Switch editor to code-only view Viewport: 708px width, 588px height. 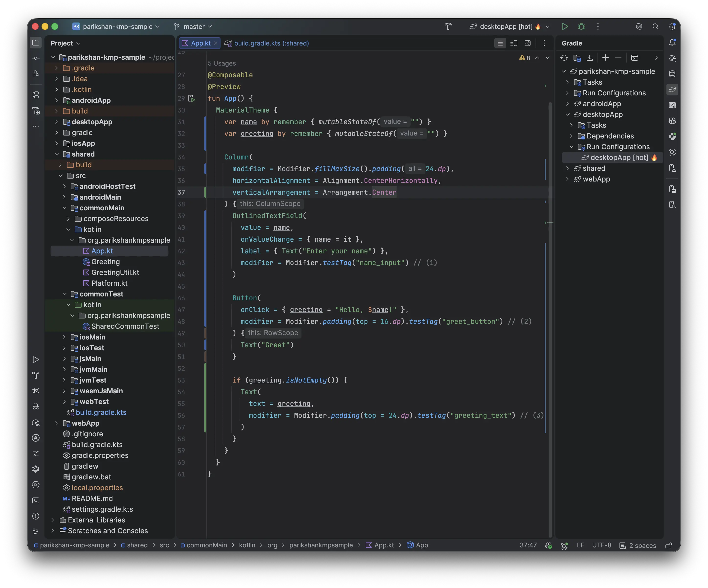500,43
